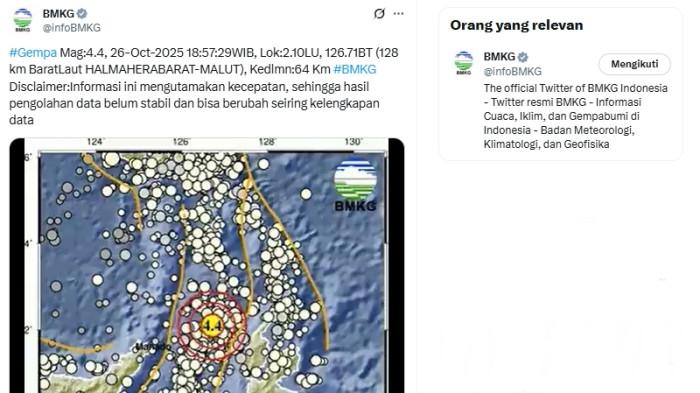The width and height of the screenshot is (700, 393).
Task: Click the @infoBMKG handle under the tweet author
Action: (x=71, y=28)
